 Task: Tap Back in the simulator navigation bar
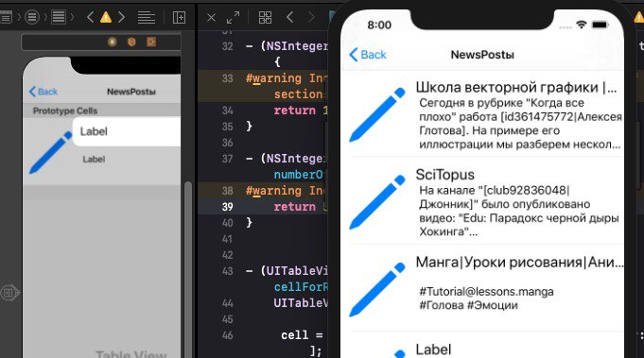(368, 55)
